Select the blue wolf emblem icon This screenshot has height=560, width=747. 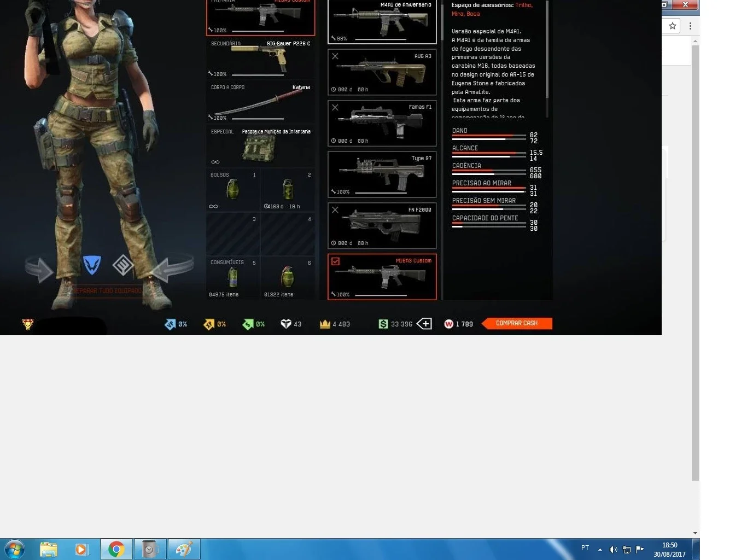[92, 265]
